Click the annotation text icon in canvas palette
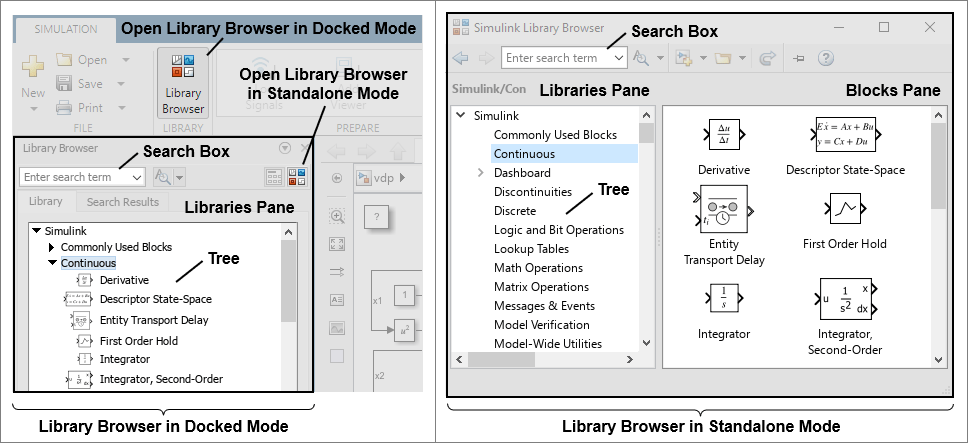The width and height of the screenshot is (968, 443). click(x=337, y=300)
